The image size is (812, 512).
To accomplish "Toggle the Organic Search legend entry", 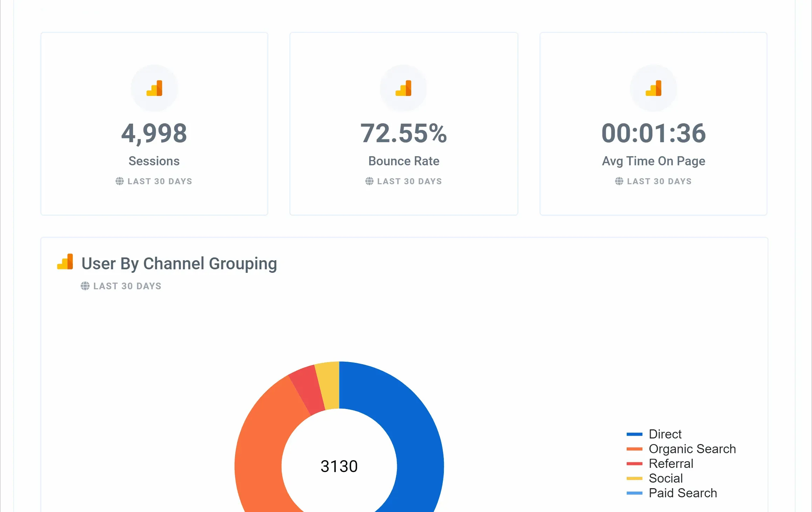I will tap(681, 449).
